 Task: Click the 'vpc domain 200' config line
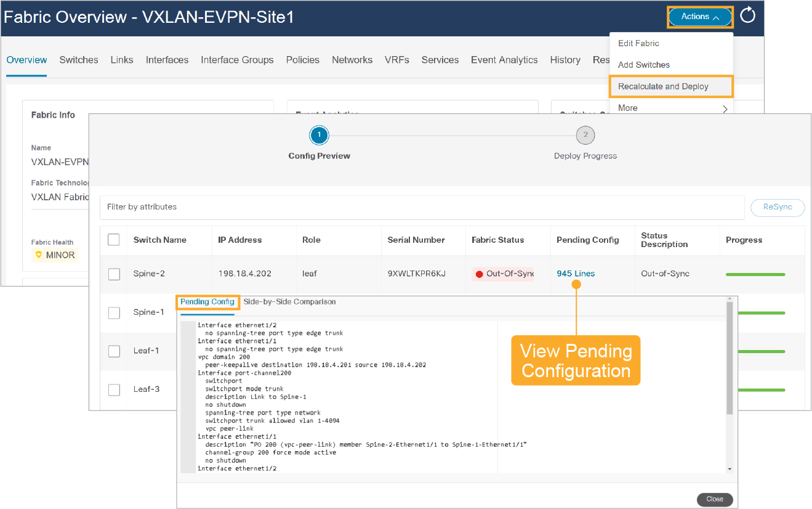coord(224,357)
